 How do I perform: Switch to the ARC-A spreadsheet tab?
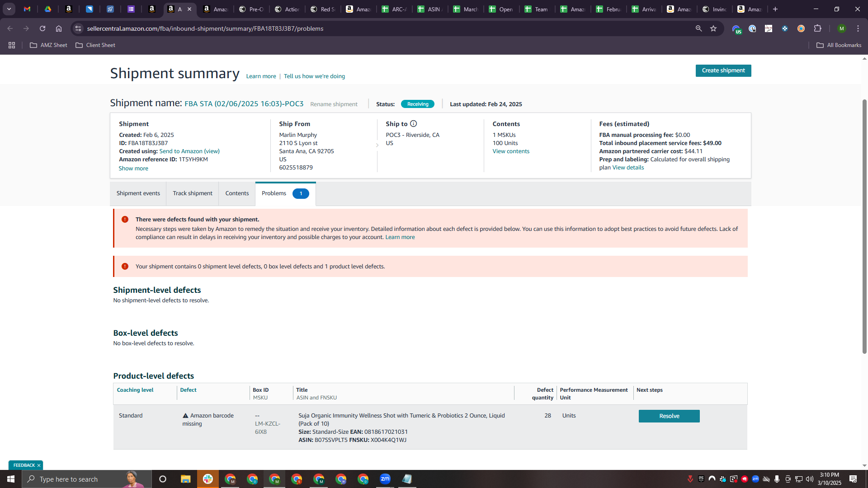[x=394, y=9]
